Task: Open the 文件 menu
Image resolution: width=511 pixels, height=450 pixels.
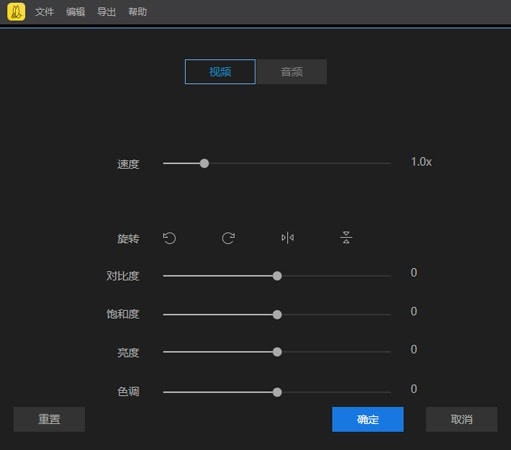Action: 44,12
